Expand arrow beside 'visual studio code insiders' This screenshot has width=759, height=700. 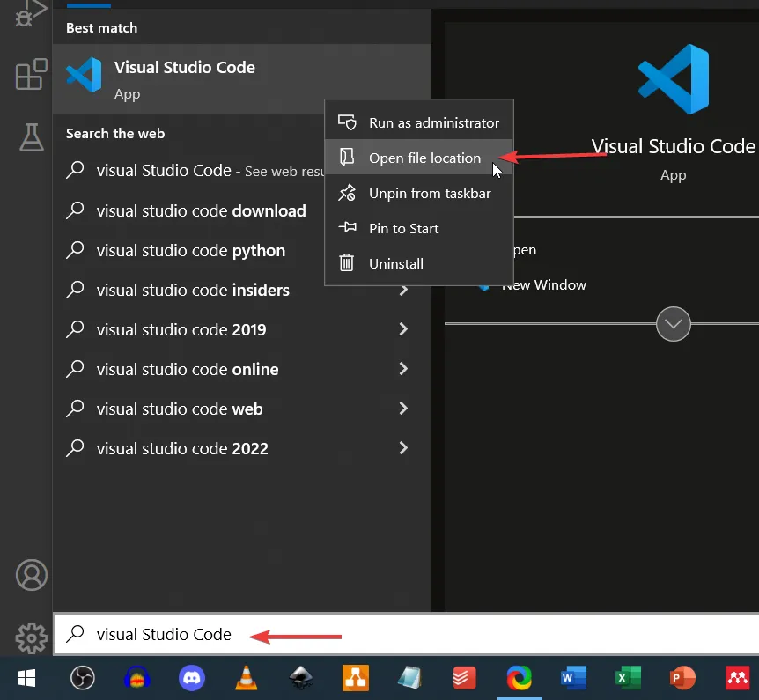(x=403, y=291)
